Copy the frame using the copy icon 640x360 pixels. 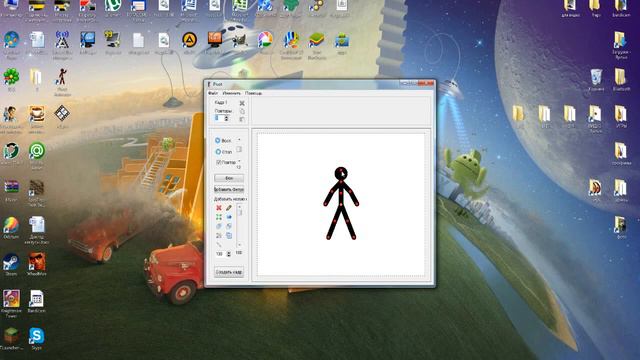[242, 111]
